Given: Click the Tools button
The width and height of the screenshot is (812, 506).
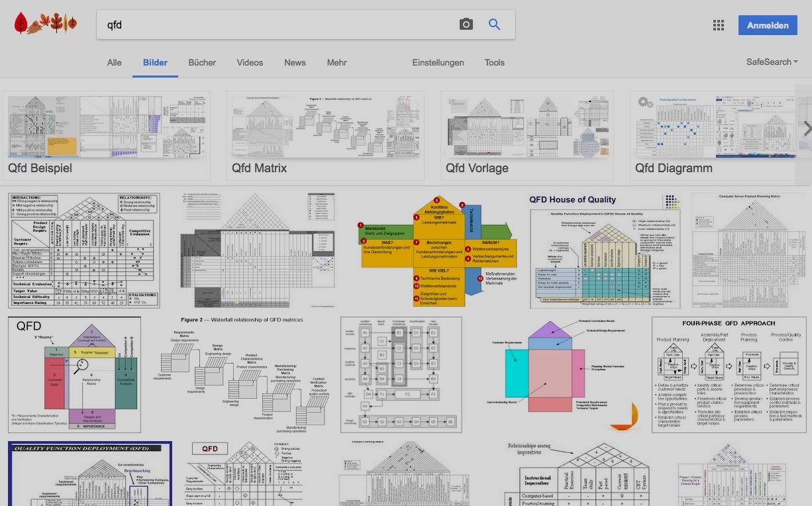Looking at the screenshot, I should tap(494, 63).
